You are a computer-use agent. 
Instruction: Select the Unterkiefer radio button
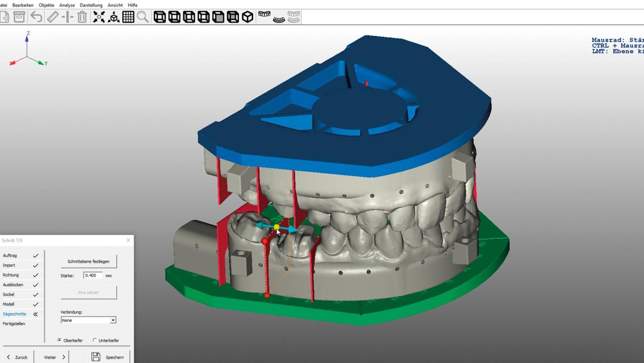click(95, 340)
